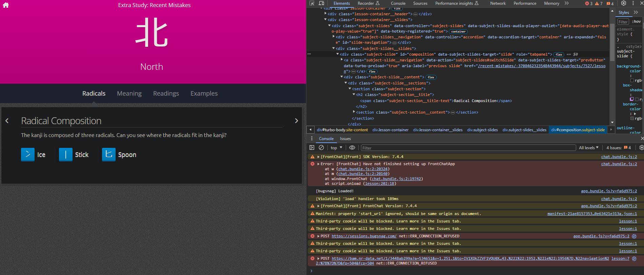Open the All levels log dropdown
Screen dimensions: 644x275
coord(588,148)
